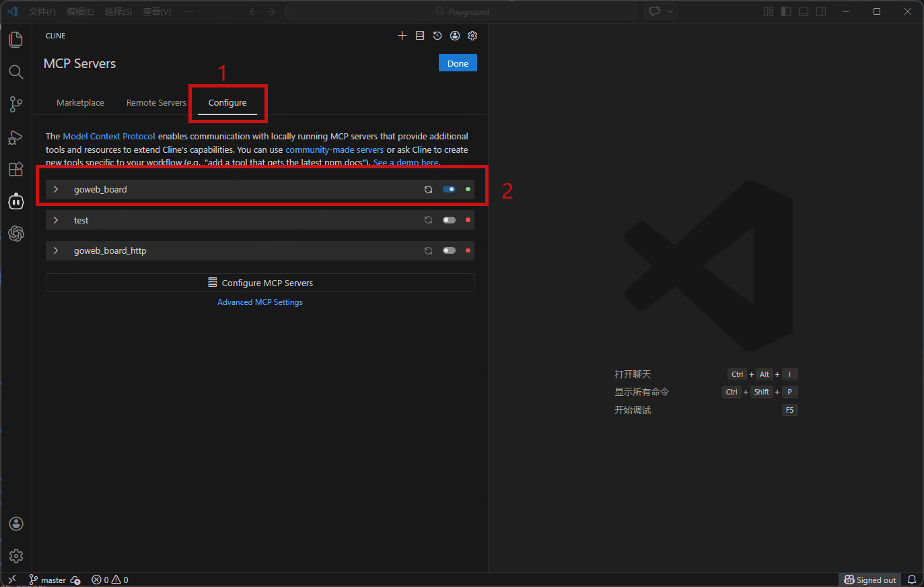
Task: Click the goweb_board server name
Action: (x=100, y=189)
